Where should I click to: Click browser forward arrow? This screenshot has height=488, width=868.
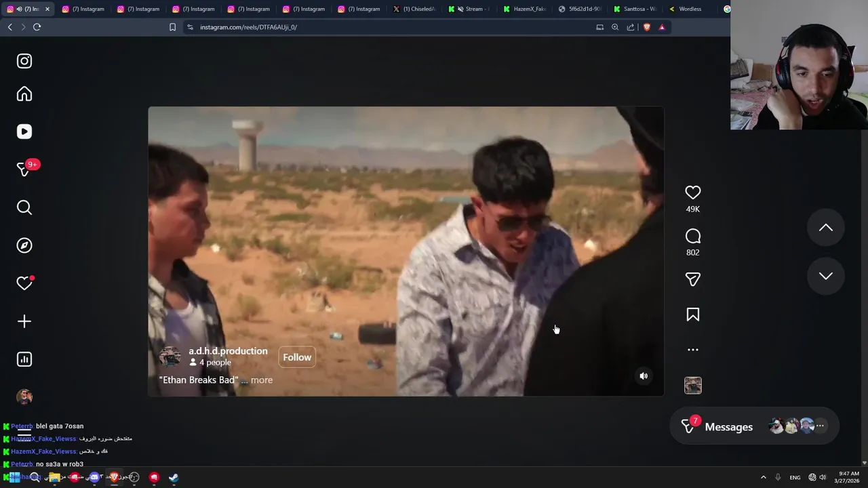coord(23,27)
